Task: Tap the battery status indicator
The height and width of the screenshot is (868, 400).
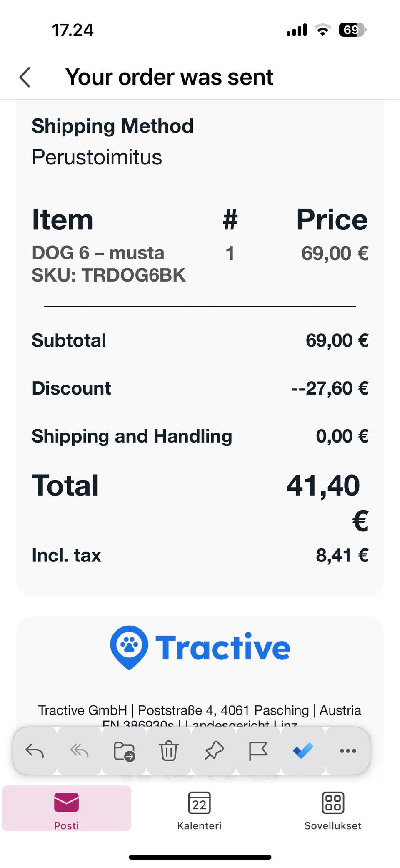Action: 352,30
